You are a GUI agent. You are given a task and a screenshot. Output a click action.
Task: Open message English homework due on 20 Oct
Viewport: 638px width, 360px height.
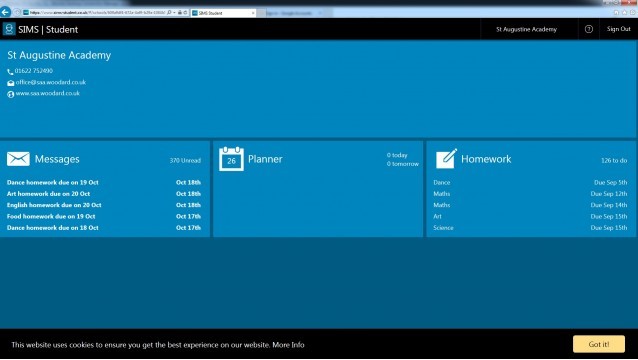click(x=104, y=205)
